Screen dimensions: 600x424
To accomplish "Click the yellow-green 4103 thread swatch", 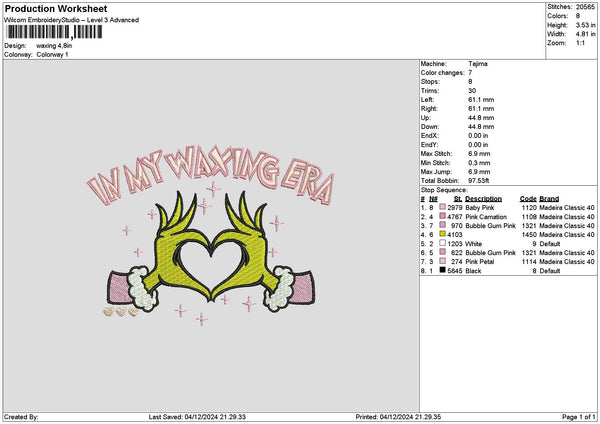I will coord(442,234).
